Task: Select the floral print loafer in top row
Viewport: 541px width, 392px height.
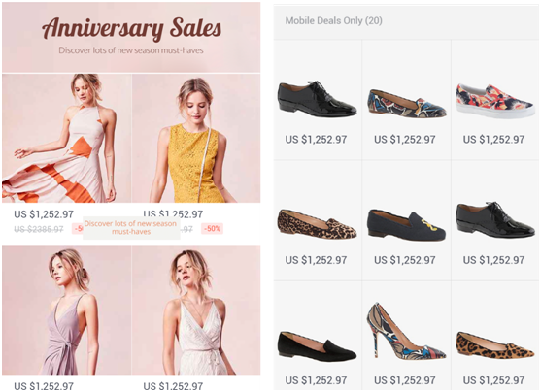Action: coord(406,104)
